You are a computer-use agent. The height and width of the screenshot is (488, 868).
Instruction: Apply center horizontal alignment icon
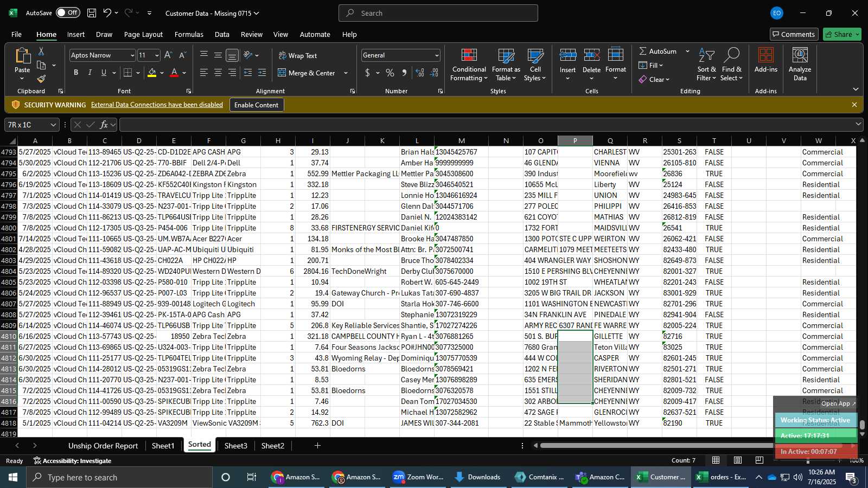(x=218, y=73)
